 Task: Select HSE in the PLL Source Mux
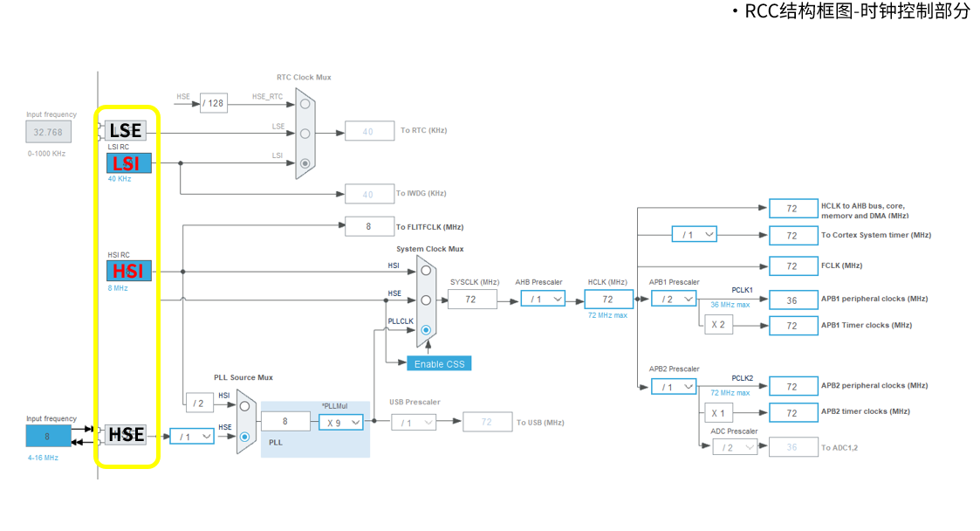[x=244, y=437]
